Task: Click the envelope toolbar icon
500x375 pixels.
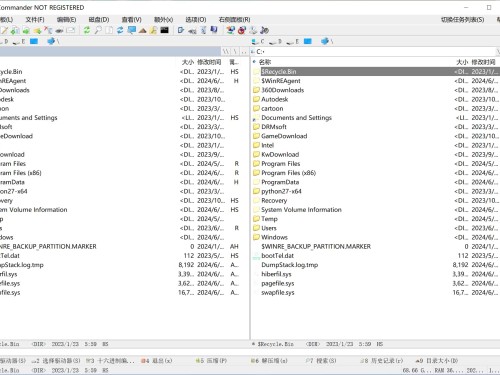Action: 70,30
